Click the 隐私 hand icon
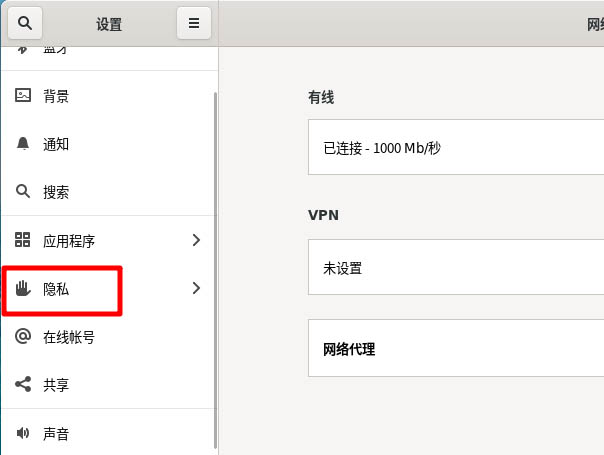 pos(24,289)
